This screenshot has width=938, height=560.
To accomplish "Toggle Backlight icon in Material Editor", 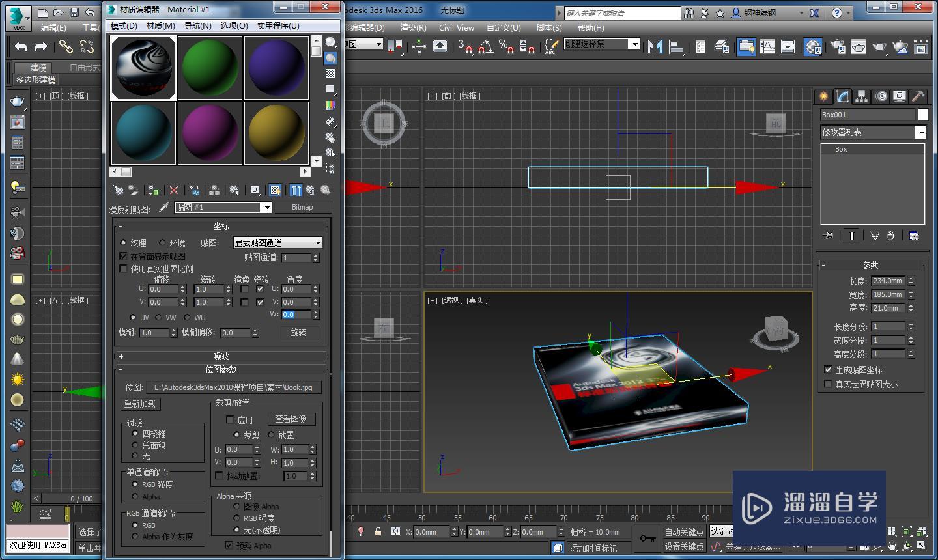I will (x=330, y=58).
